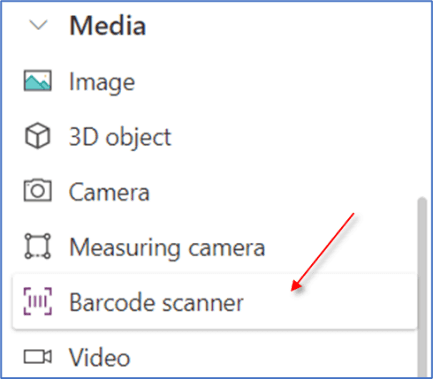The width and height of the screenshot is (433, 379).
Task: Click the Image control picture icon
Action: click(38, 81)
